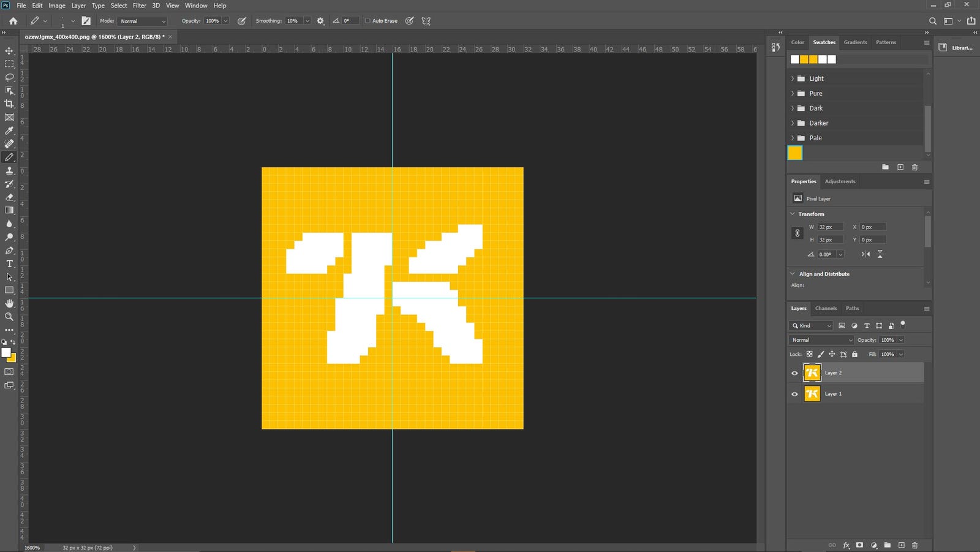Create new layer via Layers panel icon
The height and width of the screenshot is (552, 980).
[x=901, y=545]
